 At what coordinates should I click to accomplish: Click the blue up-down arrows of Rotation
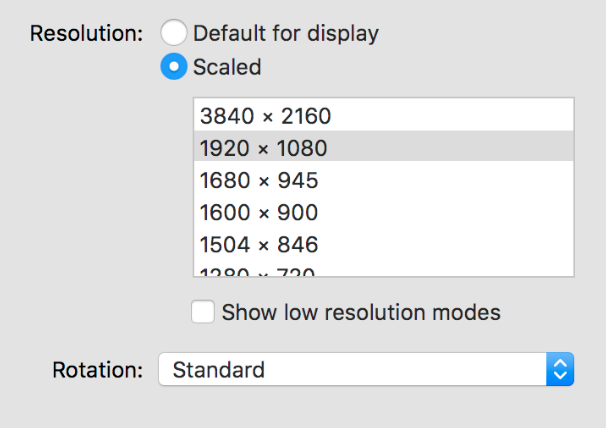[560, 369]
